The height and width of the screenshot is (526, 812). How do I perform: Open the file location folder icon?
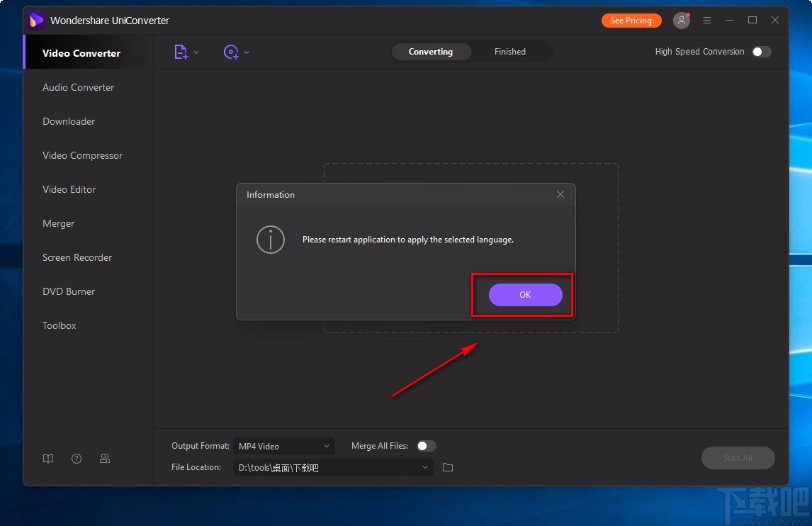coord(448,467)
